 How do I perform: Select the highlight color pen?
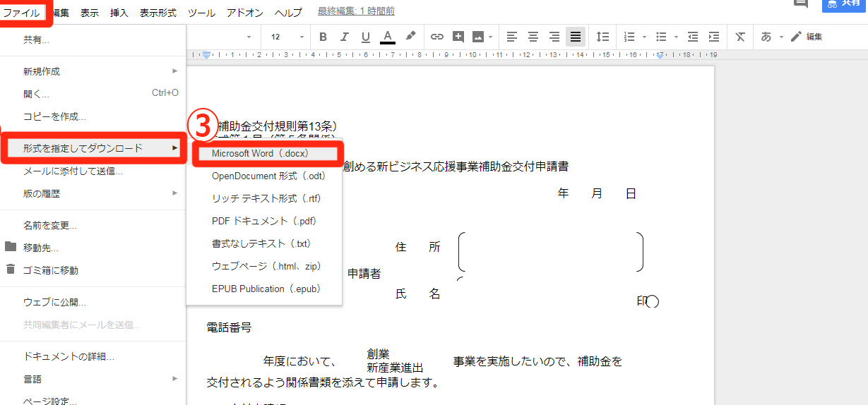410,37
